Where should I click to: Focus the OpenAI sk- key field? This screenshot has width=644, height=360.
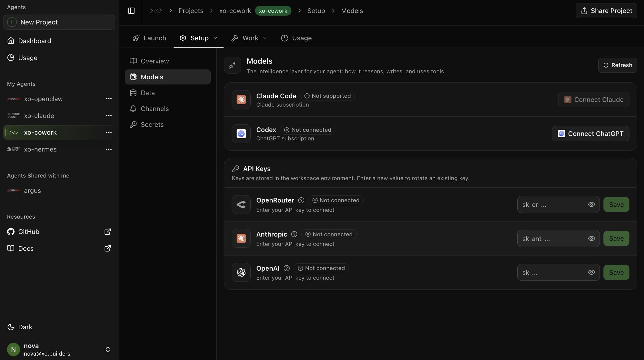coord(558,272)
